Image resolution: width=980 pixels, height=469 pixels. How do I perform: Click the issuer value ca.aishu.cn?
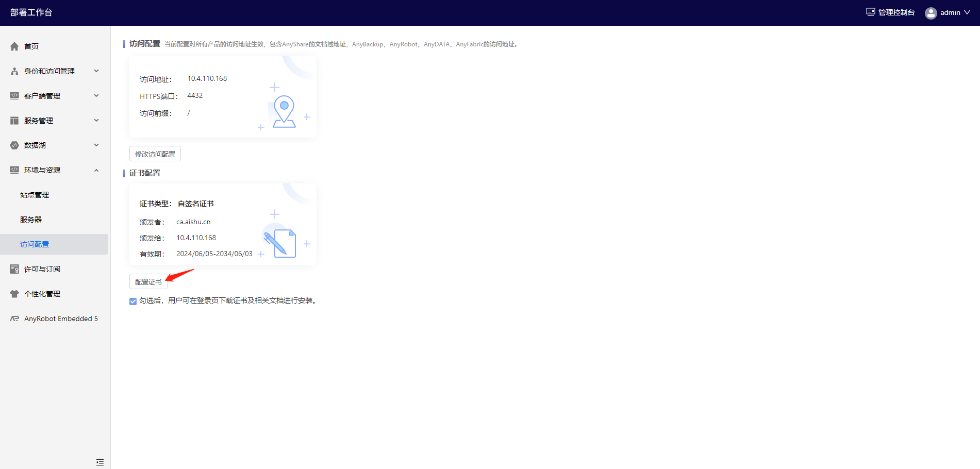point(193,222)
